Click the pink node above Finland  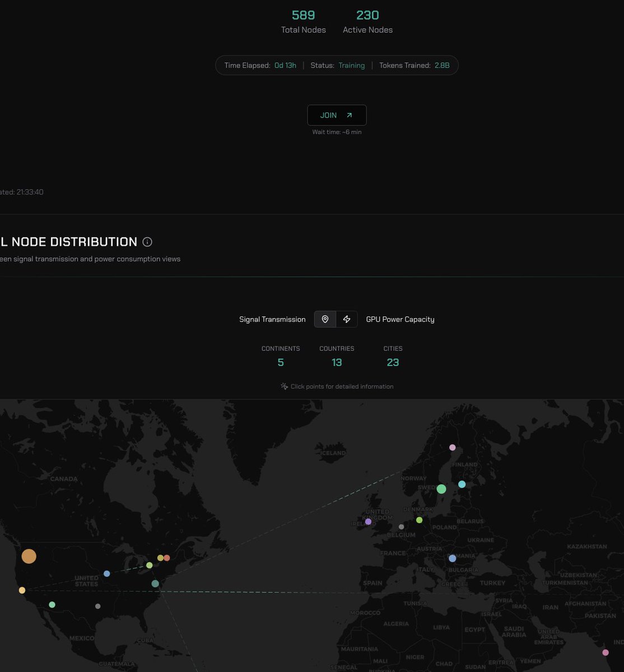(x=453, y=447)
